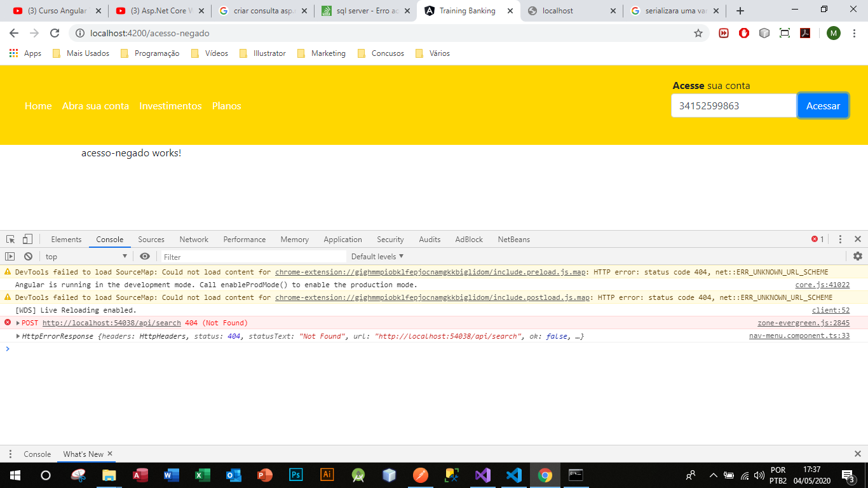868x488 pixels.
Task: Open the Security tab
Action: pos(390,240)
